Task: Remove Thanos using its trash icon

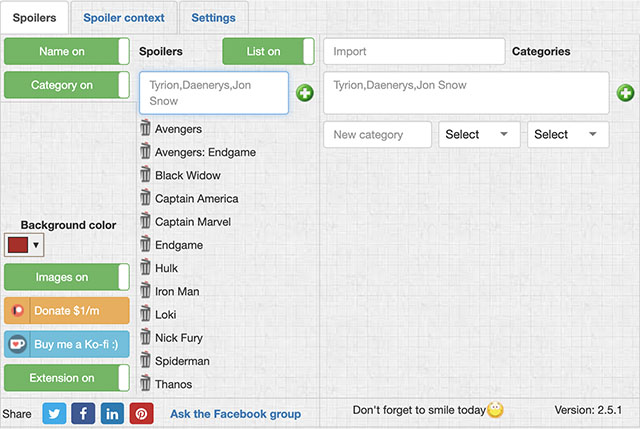Action: point(145,384)
